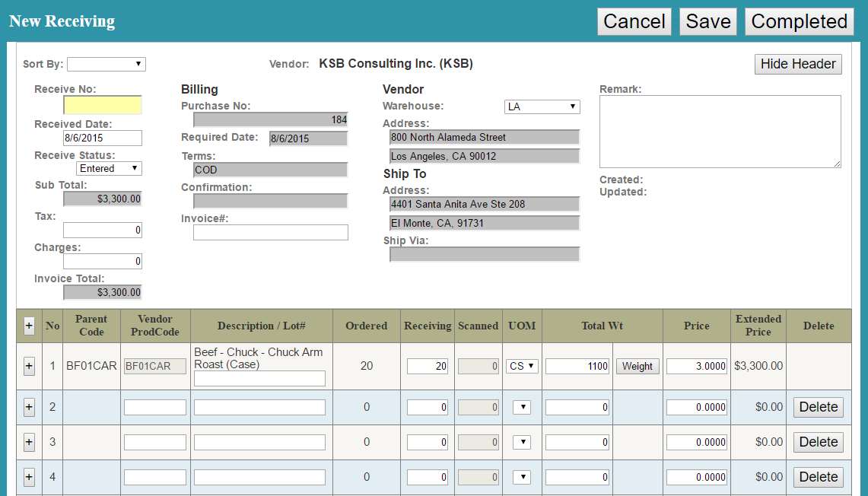
Task: Click the plus icon in the table header
Action: coord(29,326)
